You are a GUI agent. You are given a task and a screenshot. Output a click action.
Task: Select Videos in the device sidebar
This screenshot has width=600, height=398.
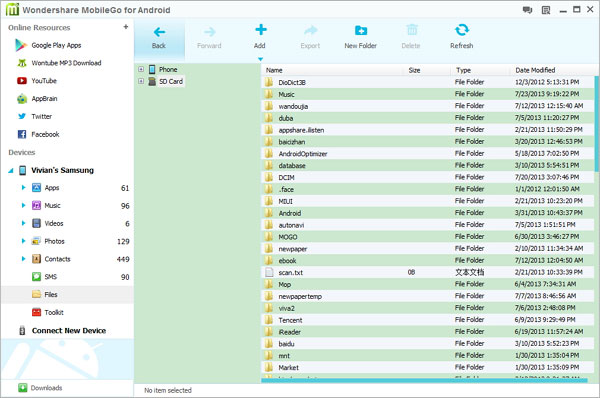coord(54,223)
